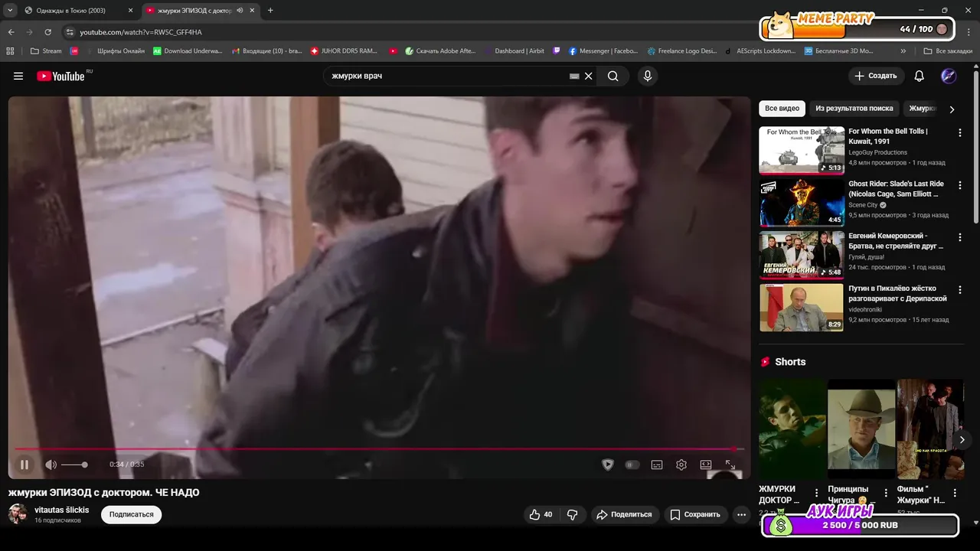Screen dimensions: 980x551
Task: Open the channel avatar of vitautas šlickis
Action: coord(18,514)
